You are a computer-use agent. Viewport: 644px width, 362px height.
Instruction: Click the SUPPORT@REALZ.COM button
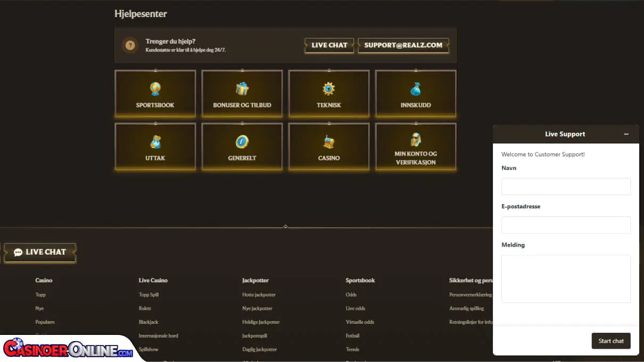click(x=403, y=45)
